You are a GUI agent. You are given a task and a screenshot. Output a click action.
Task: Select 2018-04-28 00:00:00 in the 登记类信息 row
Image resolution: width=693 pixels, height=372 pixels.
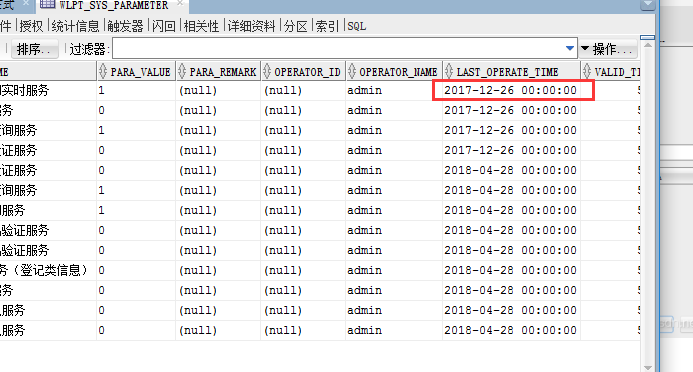512,270
